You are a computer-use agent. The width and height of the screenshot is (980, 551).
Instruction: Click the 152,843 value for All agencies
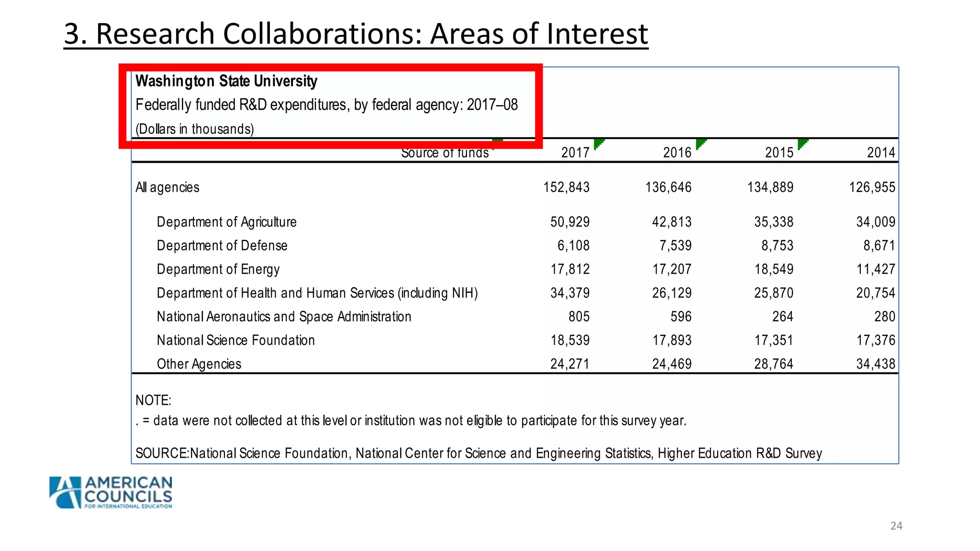[x=567, y=187]
